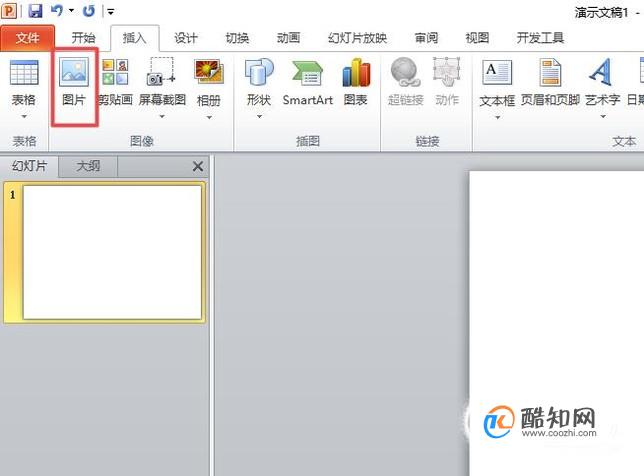Click the Action (动作) icon

tap(447, 73)
